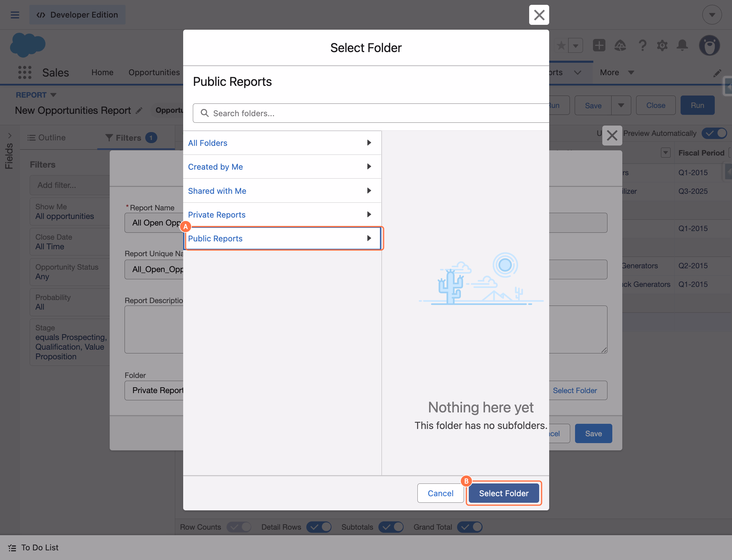Click the Report Description text area
Viewport: 732px width, 560px height.
pos(154,329)
